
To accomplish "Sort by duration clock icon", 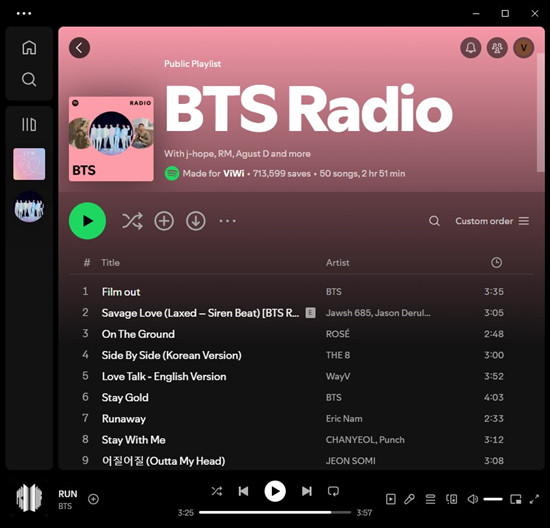I will (x=496, y=262).
